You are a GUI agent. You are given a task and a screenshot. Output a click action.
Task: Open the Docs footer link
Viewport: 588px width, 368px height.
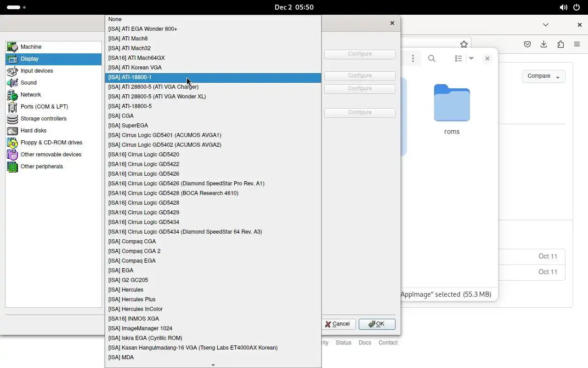pos(365,343)
